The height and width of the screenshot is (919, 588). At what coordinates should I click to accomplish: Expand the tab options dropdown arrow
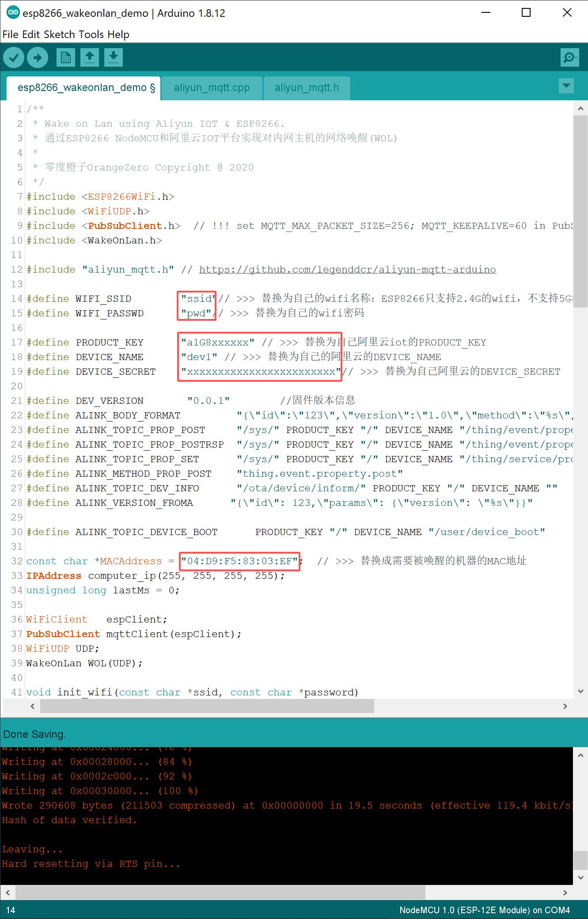pyautogui.click(x=566, y=86)
